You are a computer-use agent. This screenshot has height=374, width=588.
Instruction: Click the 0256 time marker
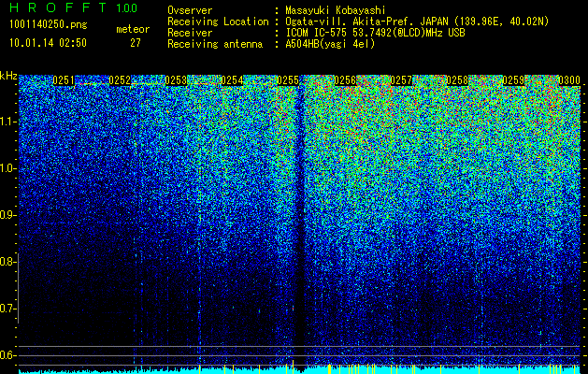pos(345,80)
